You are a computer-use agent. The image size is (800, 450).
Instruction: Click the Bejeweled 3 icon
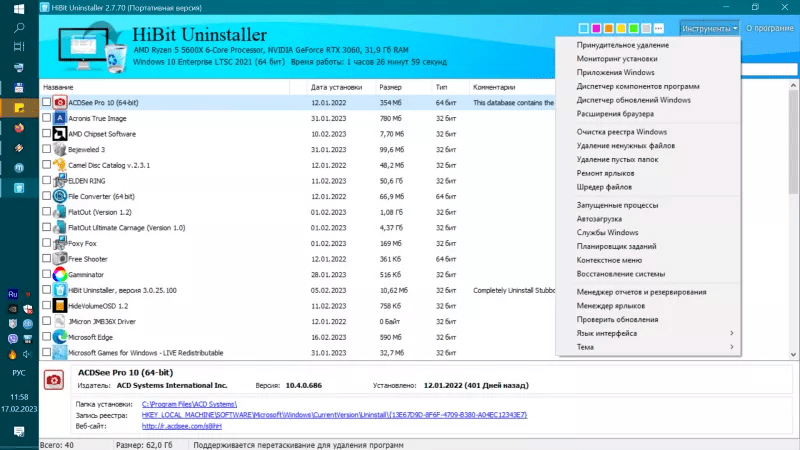(x=60, y=149)
